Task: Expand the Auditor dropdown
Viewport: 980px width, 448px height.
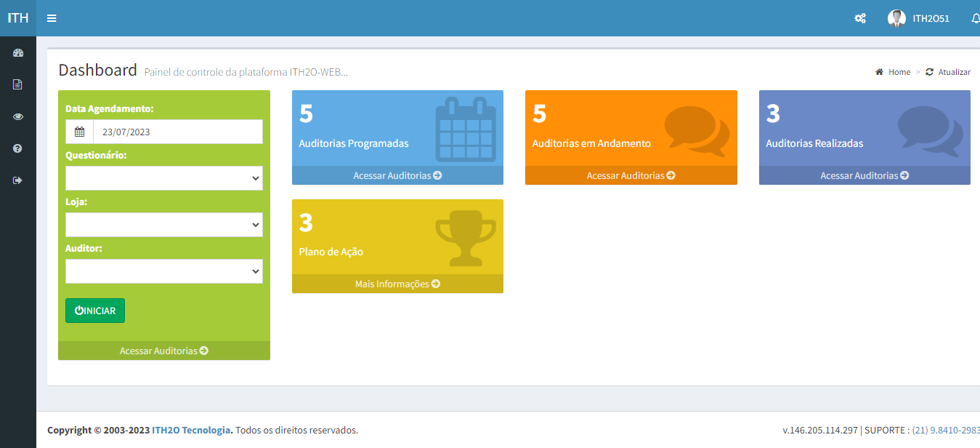Action: tap(163, 271)
